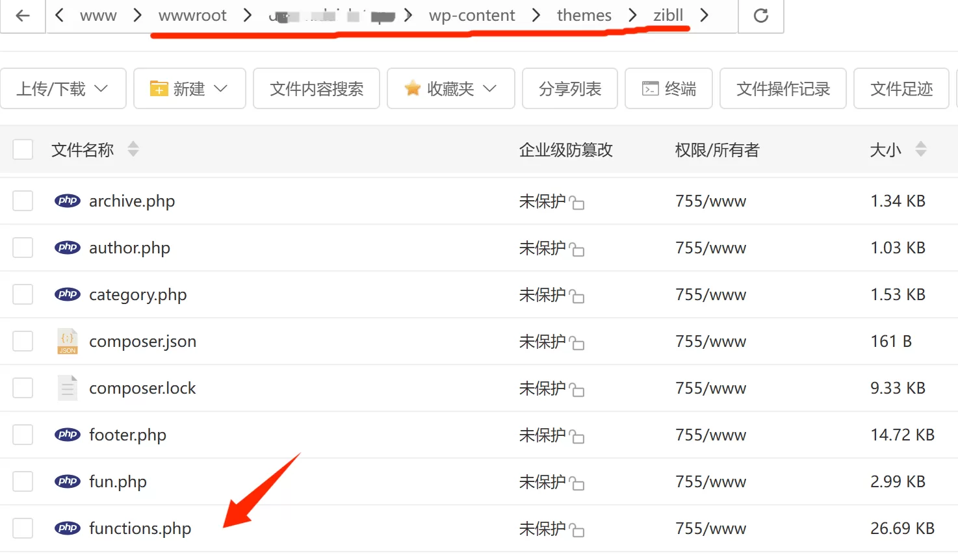
Task: Click the file icon beside composer.lock
Action: pos(67,388)
